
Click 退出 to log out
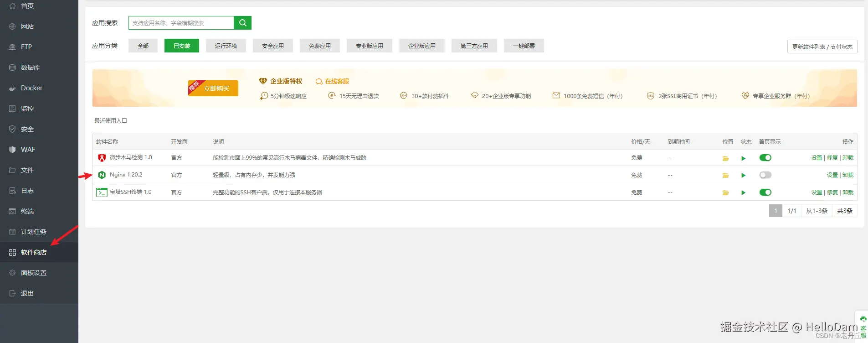pyautogui.click(x=39, y=293)
